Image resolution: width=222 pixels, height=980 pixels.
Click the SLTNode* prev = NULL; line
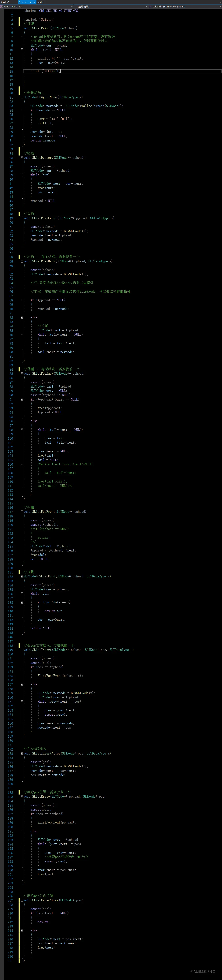coord(49,391)
